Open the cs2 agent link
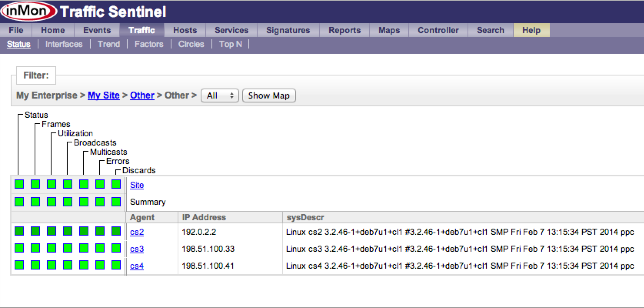Image resolution: width=644 pixels, height=308 pixels. 137,232
